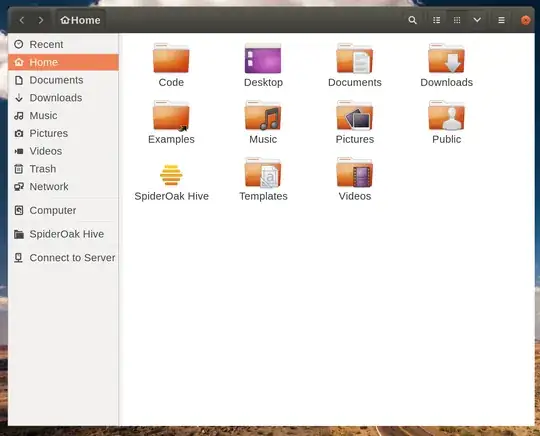Click the Pictures camera sidebar icon
540x436 pixels.
[x=19, y=133]
